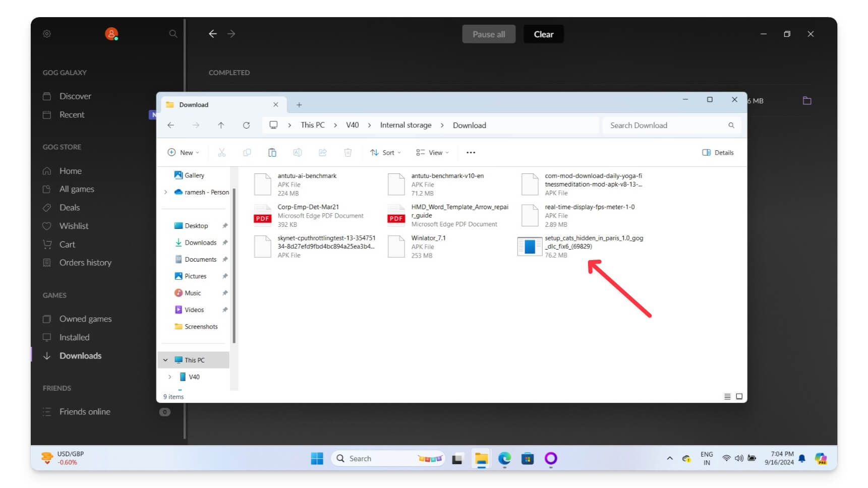This screenshot has width=868, height=488.
Task: Go up one folder level in File Explorer
Action: pos(221,125)
